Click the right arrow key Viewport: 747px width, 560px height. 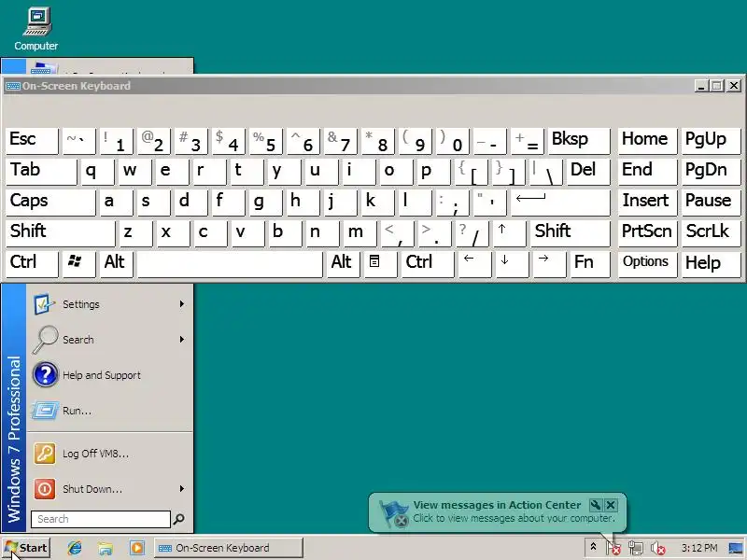(549, 263)
